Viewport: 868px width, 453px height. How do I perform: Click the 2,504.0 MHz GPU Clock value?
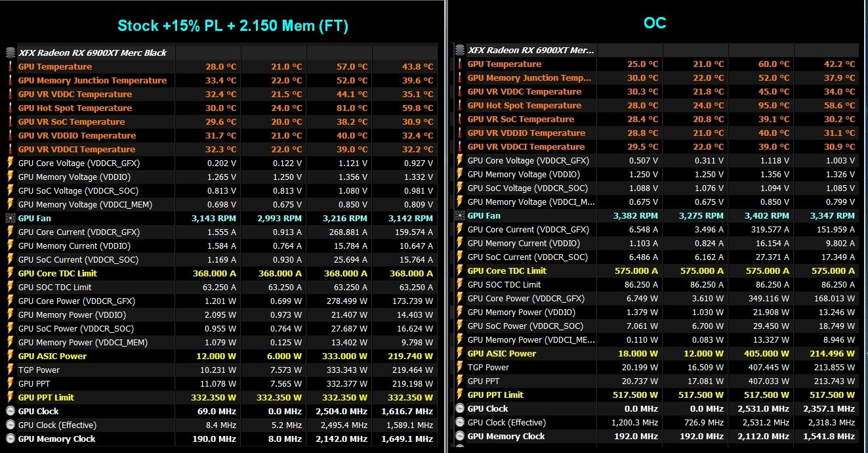pos(343,411)
